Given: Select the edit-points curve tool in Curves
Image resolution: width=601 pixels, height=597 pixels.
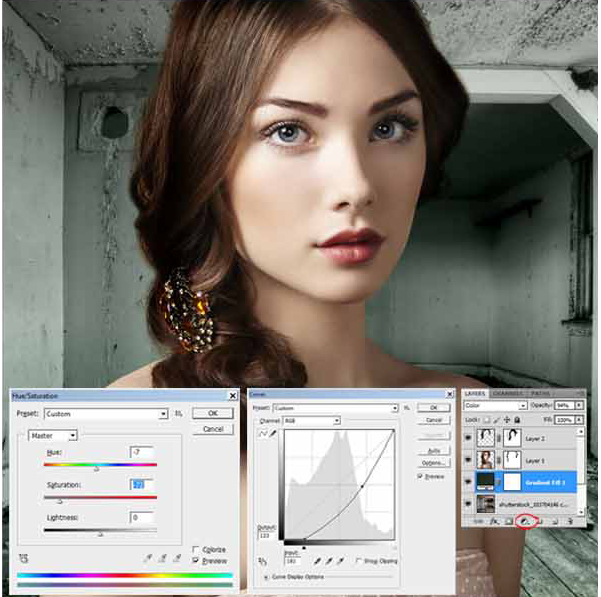Looking at the screenshot, I should [x=263, y=433].
